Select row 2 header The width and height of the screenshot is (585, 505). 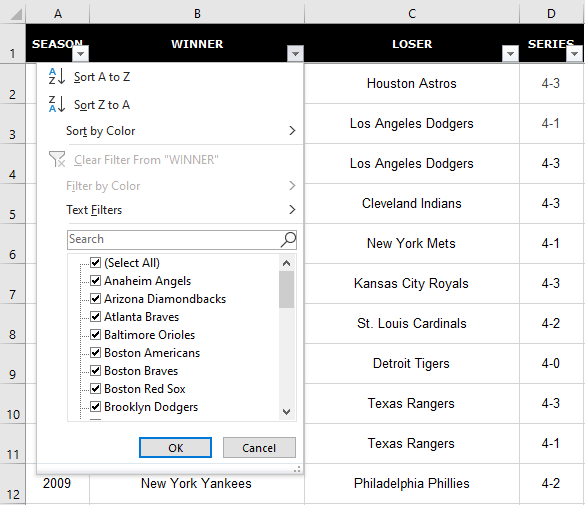click(13, 84)
